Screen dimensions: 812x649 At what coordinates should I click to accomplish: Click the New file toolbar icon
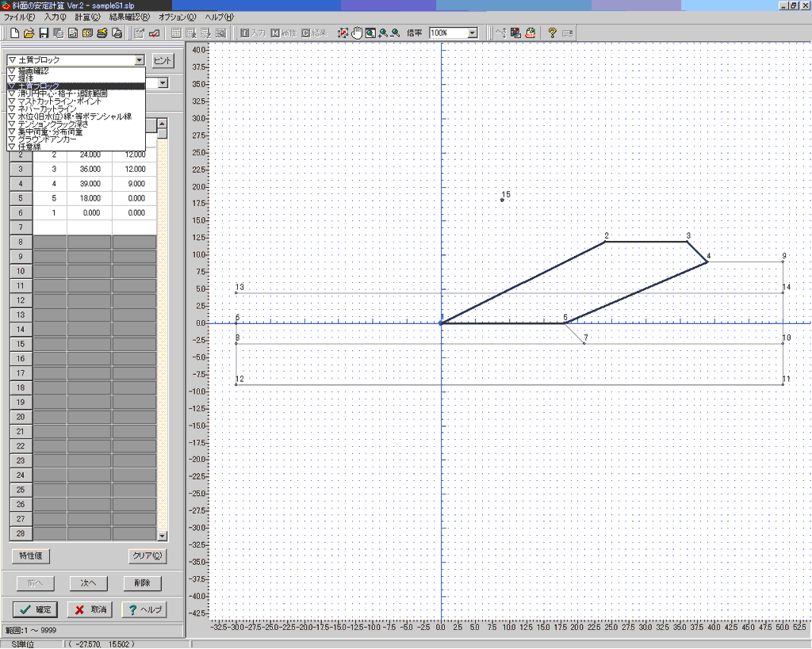pos(14,33)
